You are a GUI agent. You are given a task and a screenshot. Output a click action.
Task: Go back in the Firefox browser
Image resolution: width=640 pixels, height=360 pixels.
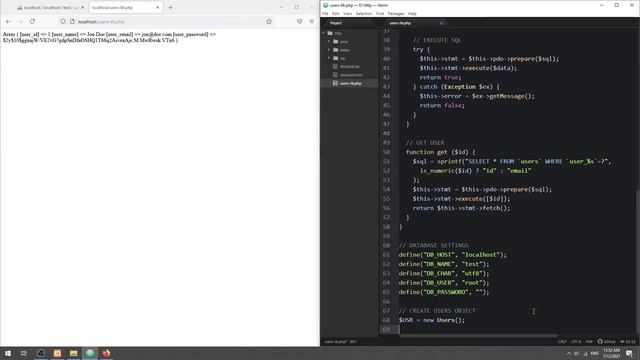tap(9, 21)
